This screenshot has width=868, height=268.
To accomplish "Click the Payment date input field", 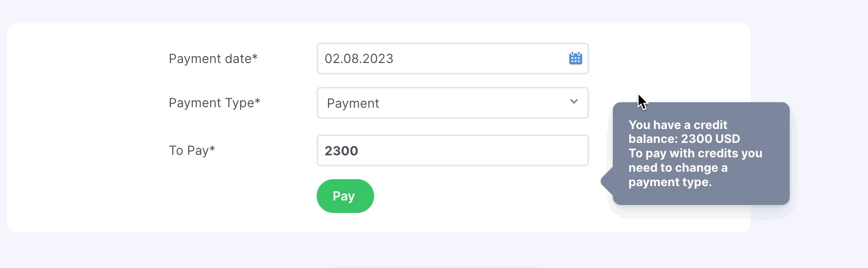I will 452,59.
